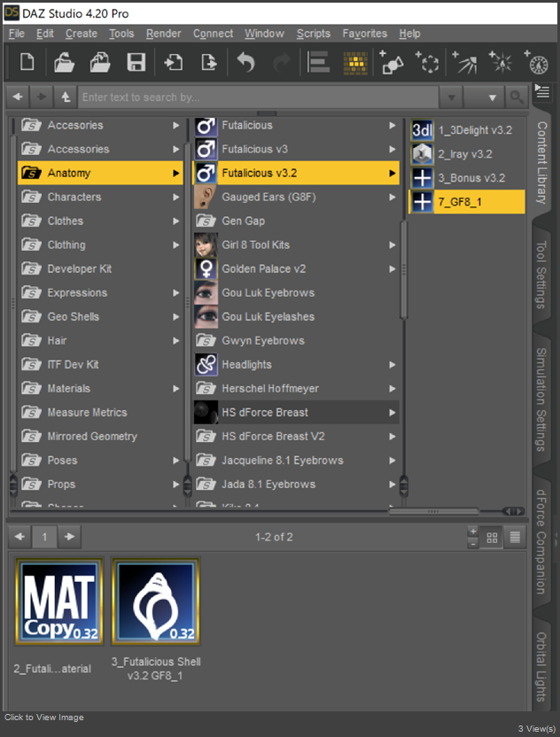Expand the Golden Palace v2 arrow
This screenshot has height=737, width=560.
(393, 269)
